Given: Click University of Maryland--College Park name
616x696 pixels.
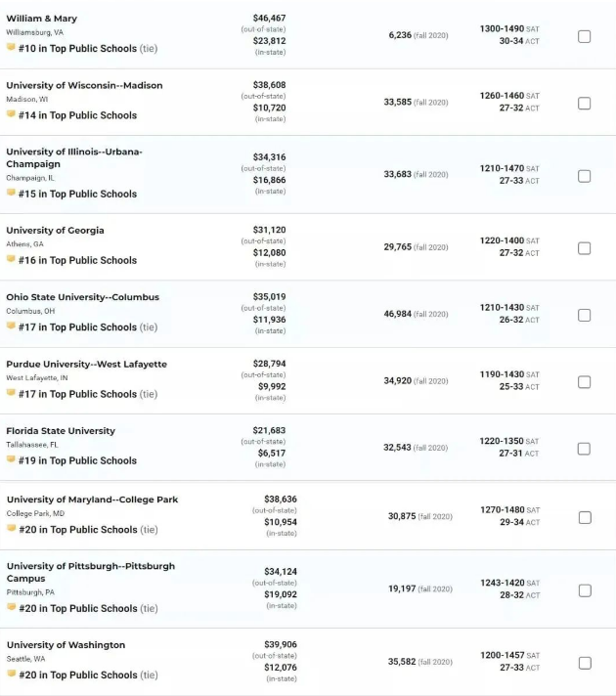Looking at the screenshot, I should coord(92,500).
